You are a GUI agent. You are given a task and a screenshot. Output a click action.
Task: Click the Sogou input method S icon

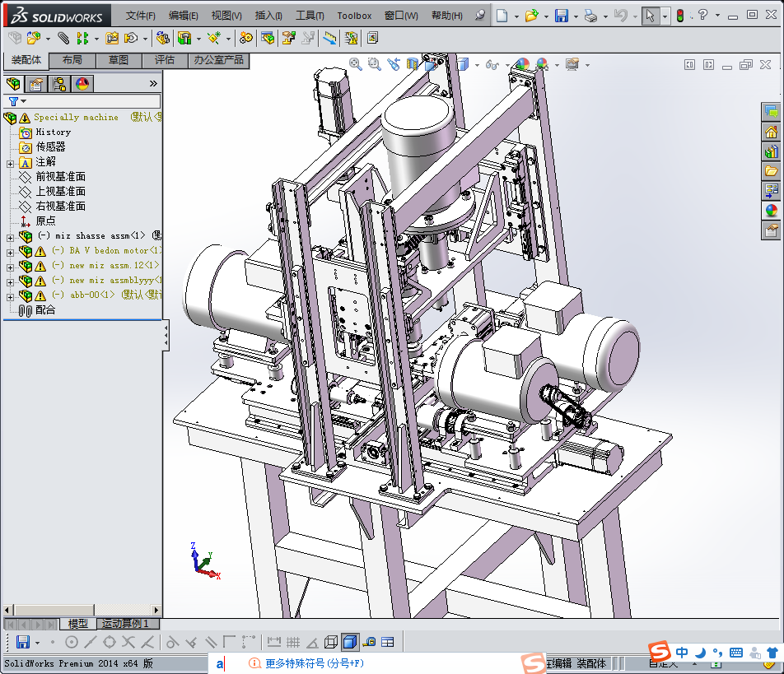tap(658, 653)
